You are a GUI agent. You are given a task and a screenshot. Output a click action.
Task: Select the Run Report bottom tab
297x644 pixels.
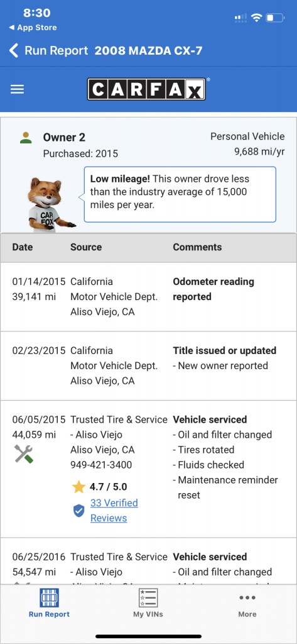49,603
